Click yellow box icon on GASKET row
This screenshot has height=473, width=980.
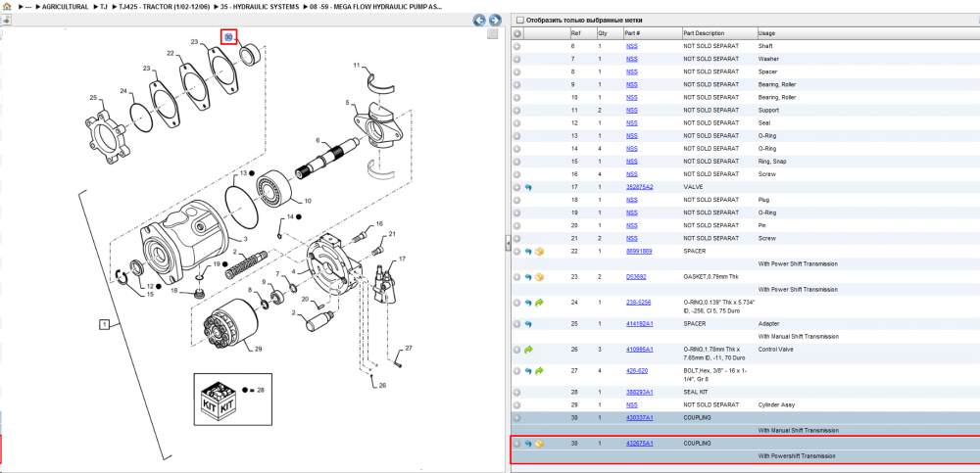coord(539,277)
